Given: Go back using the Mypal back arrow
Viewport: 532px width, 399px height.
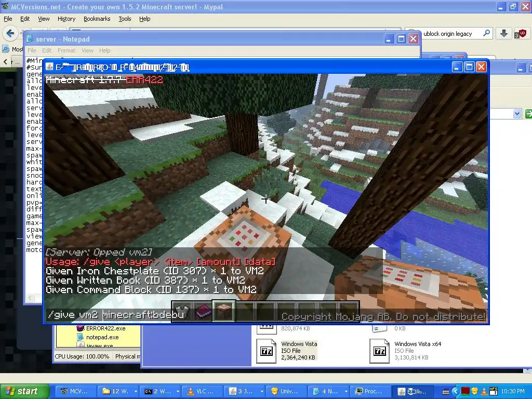Looking at the screenshot, I should coord(10,33).
